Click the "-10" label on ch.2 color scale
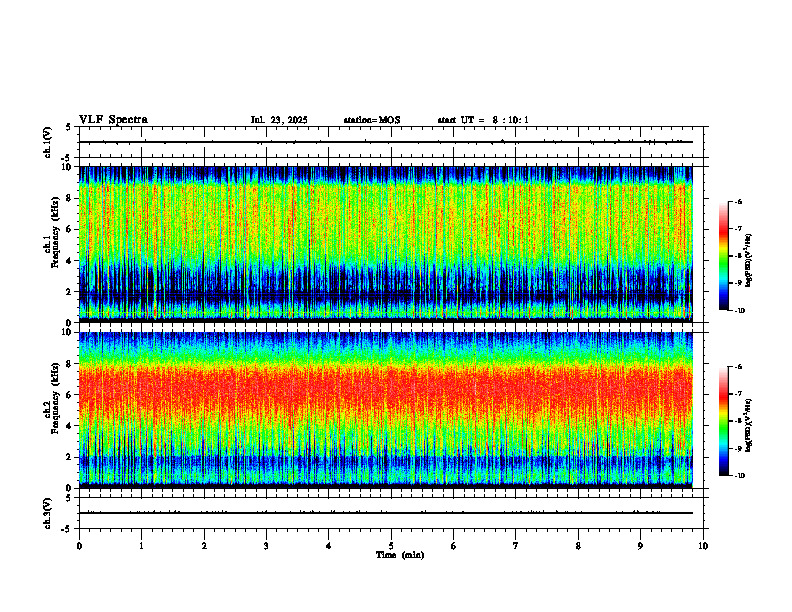 [x=739, y=476]
